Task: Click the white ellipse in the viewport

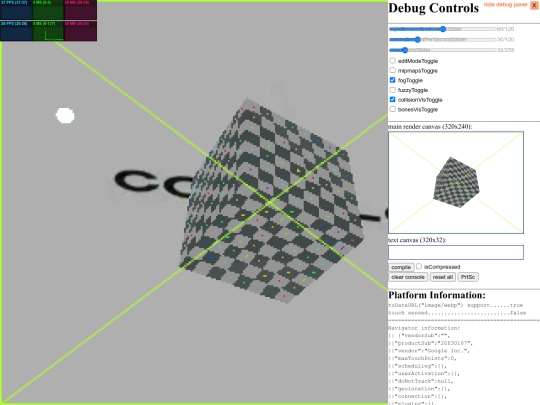Action: pos(65,115)
